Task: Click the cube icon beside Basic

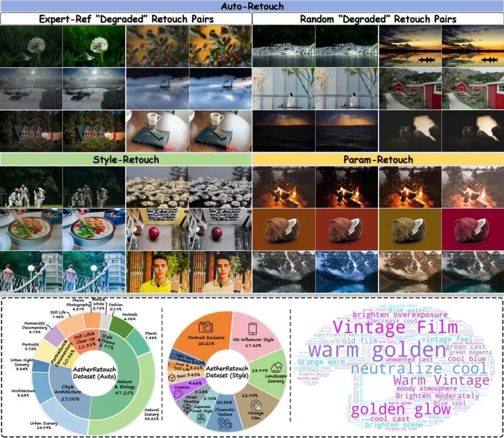Action: (172, 377)
